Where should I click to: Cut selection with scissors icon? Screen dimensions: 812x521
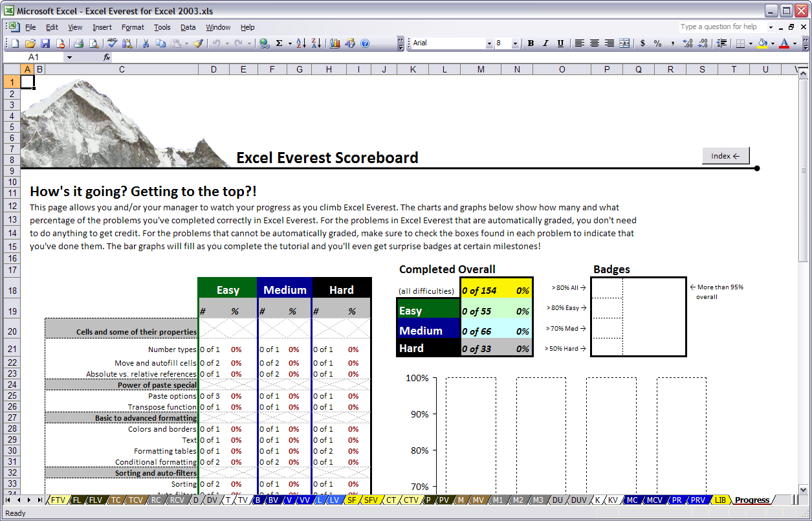tap(146, 43)
